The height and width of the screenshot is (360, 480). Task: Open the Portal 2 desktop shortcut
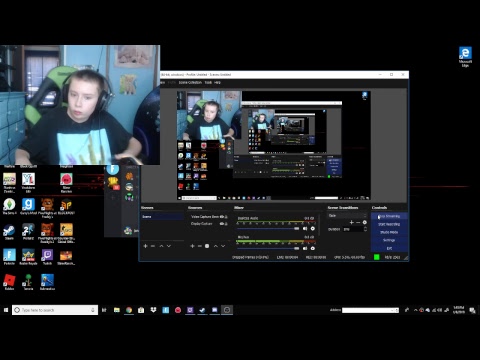coord(28,232)
